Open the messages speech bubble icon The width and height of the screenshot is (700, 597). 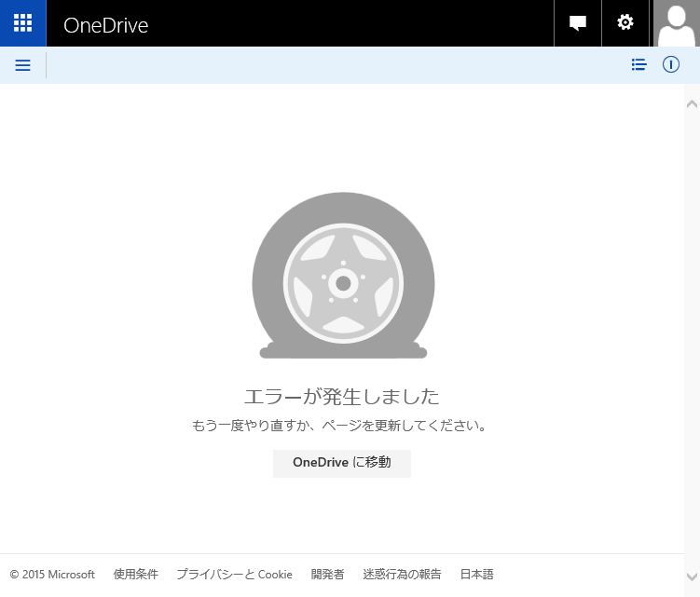(x=578, y=23)
